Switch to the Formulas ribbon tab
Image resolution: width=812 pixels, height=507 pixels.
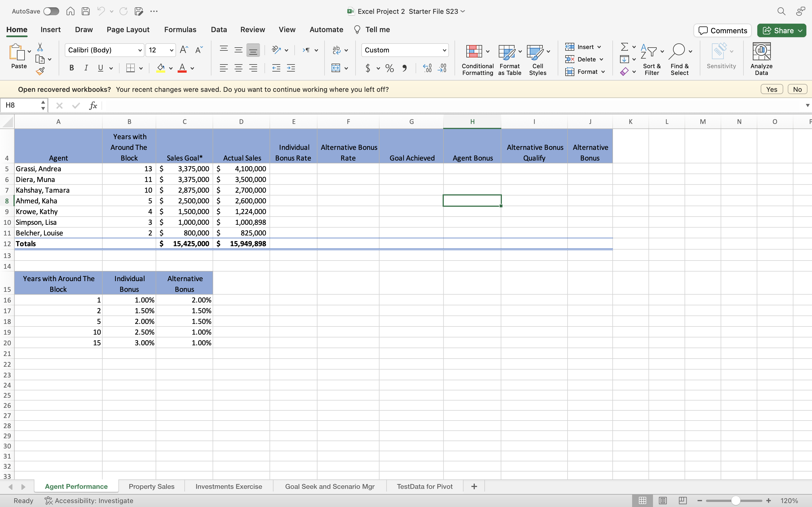tap(180, 30)
